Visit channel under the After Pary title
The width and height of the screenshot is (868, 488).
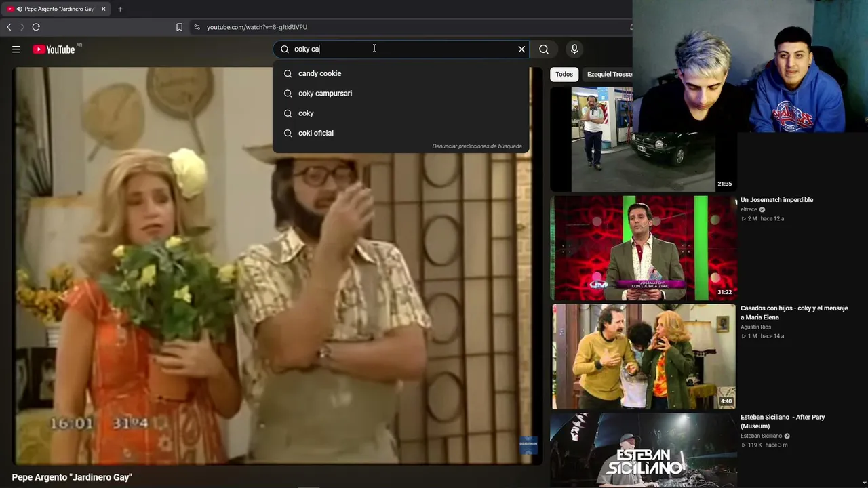click(x=761, y=436)
